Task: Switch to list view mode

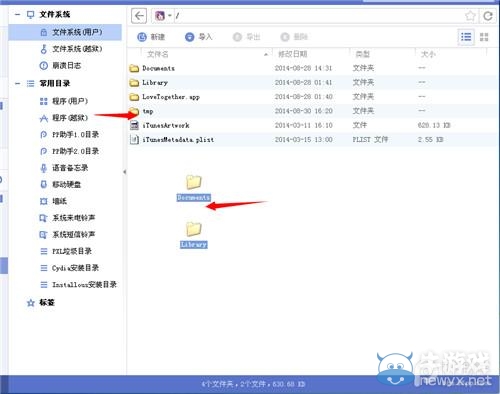Action: [x=466, y=37]
